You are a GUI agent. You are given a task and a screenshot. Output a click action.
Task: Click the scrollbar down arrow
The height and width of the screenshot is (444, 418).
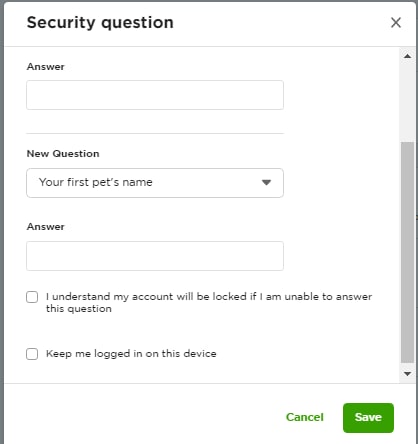(x=407, y=374)
